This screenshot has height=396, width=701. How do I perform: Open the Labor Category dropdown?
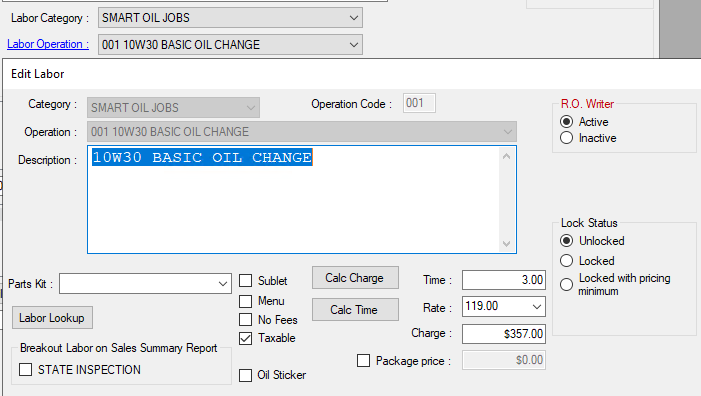click(230, 18)
